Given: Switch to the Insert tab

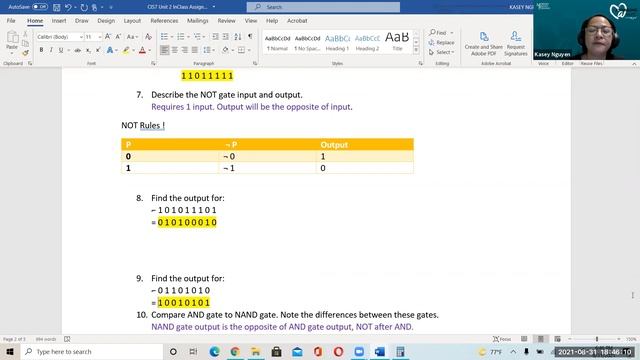Looking at the screenshot, I should tap(59, 20).
